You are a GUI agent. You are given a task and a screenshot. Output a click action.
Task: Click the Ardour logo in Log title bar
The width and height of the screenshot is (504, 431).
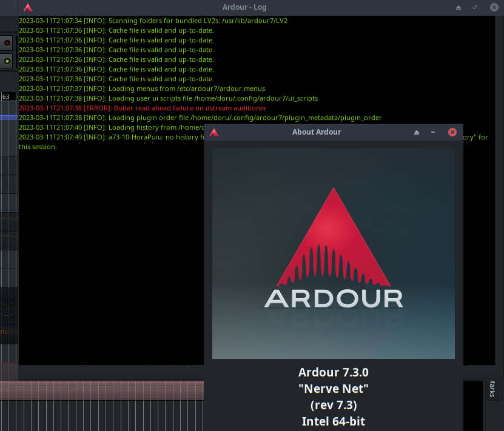(28, 8)
